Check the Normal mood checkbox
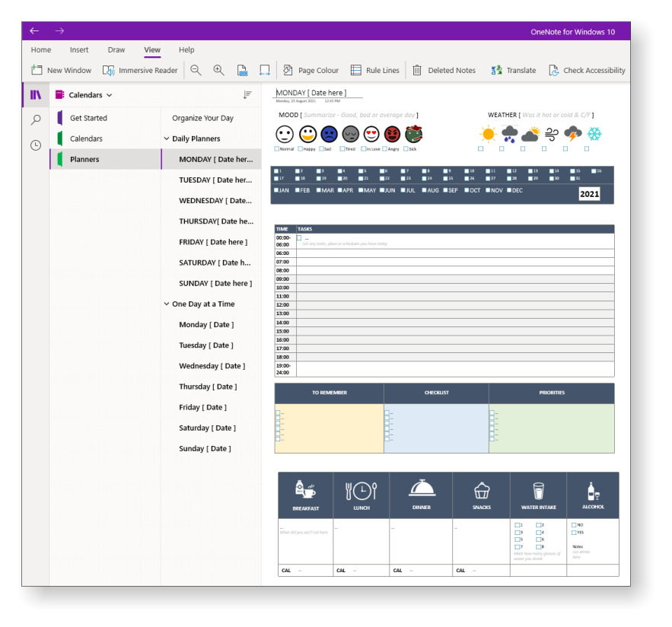 tap(276, 148)
